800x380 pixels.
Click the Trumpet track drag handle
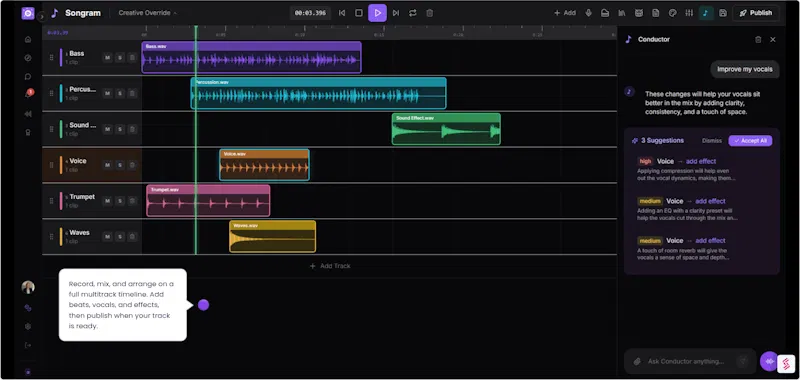click(51, 201)
